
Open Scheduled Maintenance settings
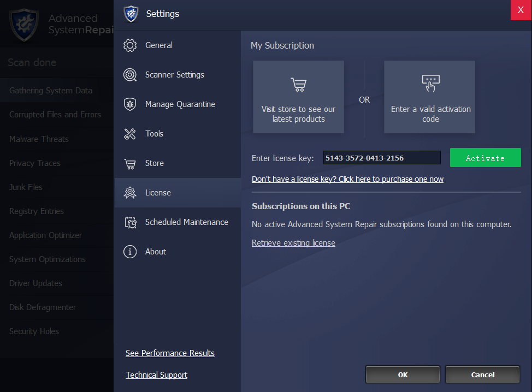(178, 222)
